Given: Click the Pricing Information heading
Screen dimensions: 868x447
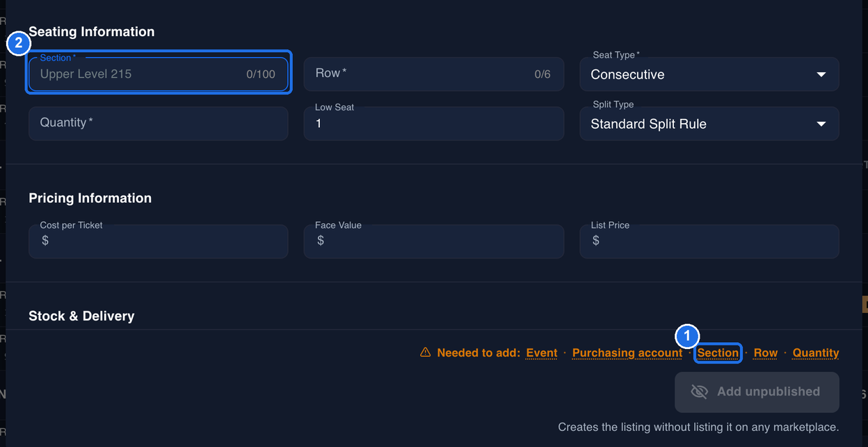Looking at the screenshot, I should (x=90, y=198).
